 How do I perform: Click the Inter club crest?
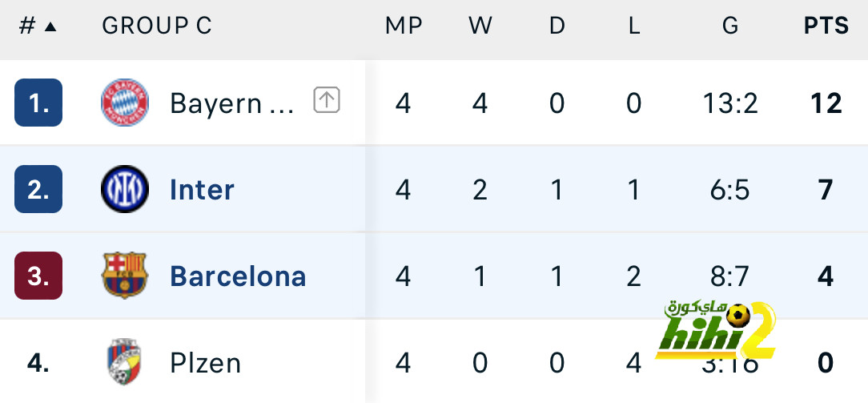click(124, 190)
